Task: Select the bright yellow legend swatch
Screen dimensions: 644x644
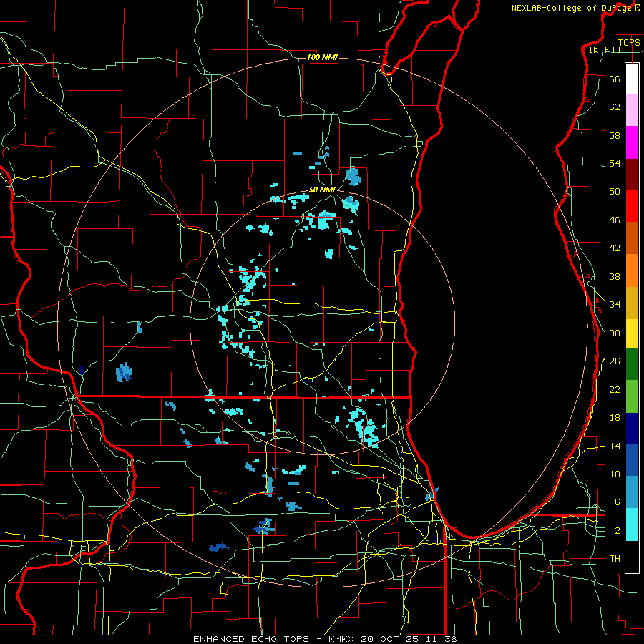Action: [x=632, y=333]
